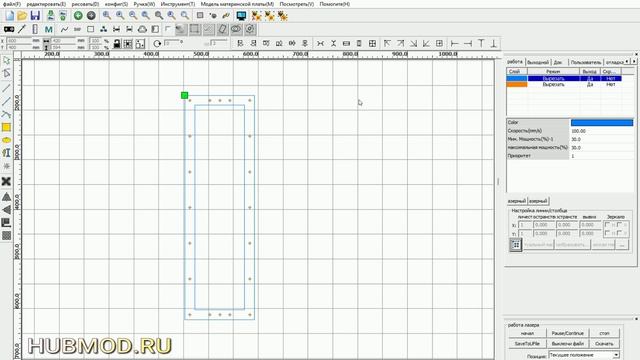Choose the selection arrow tool
This screenshot has width=640, height=360.
click(x=6, y=61)
